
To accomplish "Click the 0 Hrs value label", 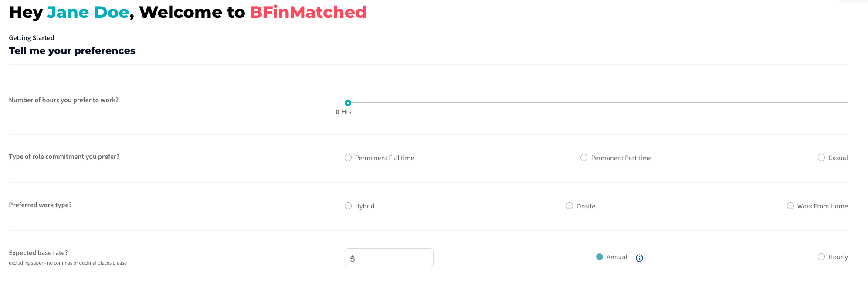I will (x=343, y=112).
